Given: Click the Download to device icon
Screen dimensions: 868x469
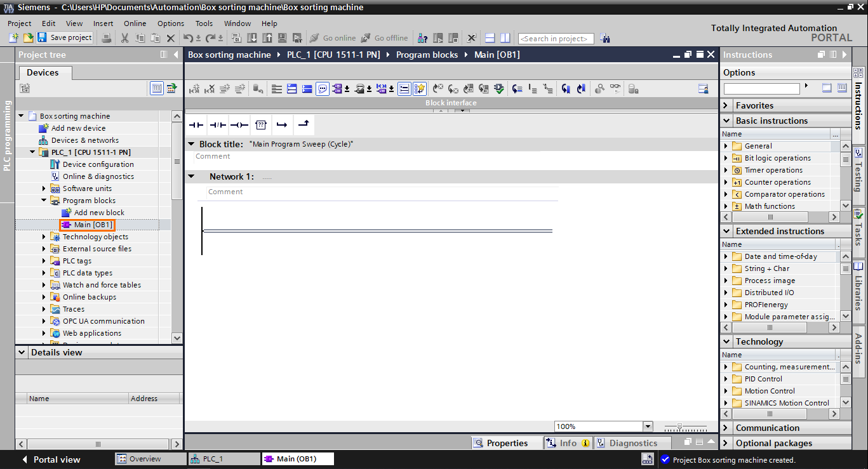Looking at the screenshot, I should [252, 38].
